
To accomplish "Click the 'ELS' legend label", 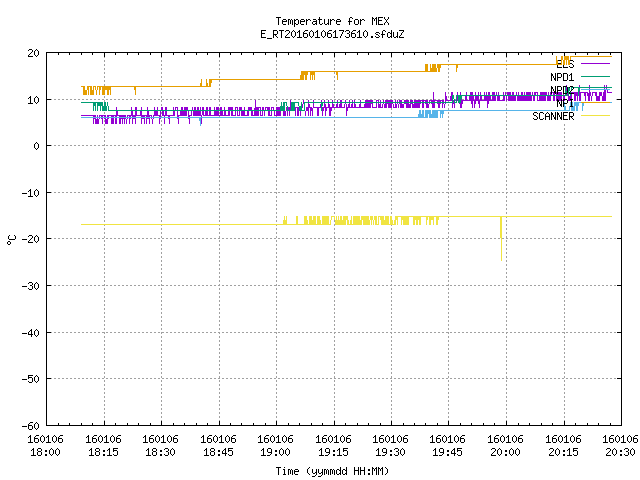I will (565, 64).
